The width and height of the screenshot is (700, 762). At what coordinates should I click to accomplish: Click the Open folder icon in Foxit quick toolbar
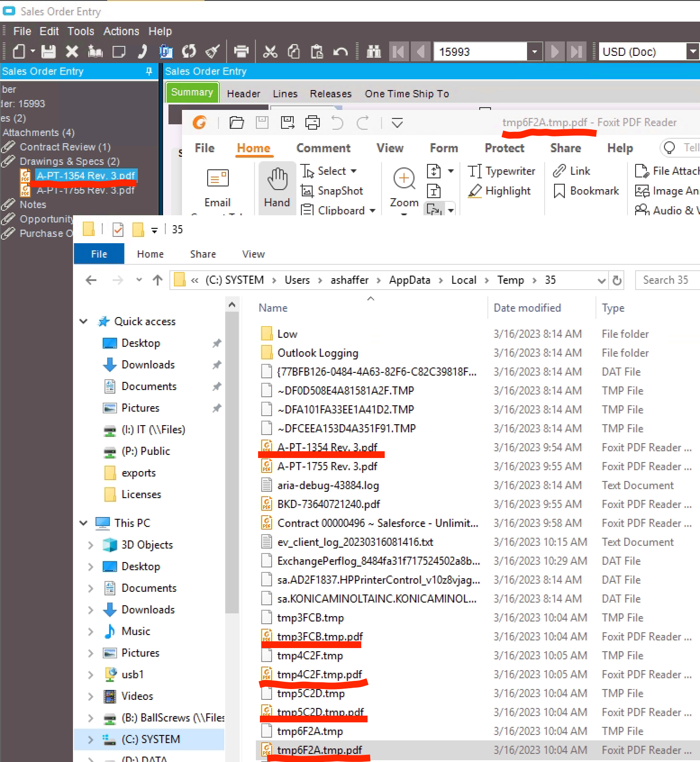tap(236, 122)
